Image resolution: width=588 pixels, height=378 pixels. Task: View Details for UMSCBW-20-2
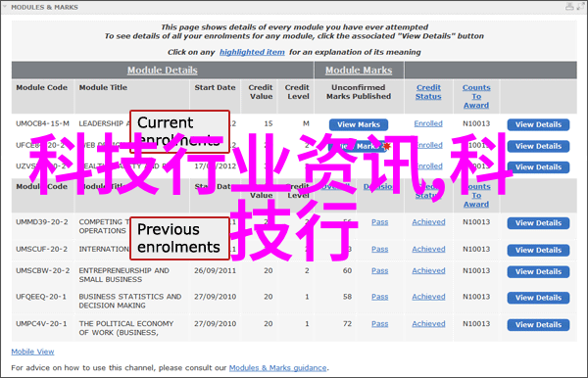pos(538,272)
